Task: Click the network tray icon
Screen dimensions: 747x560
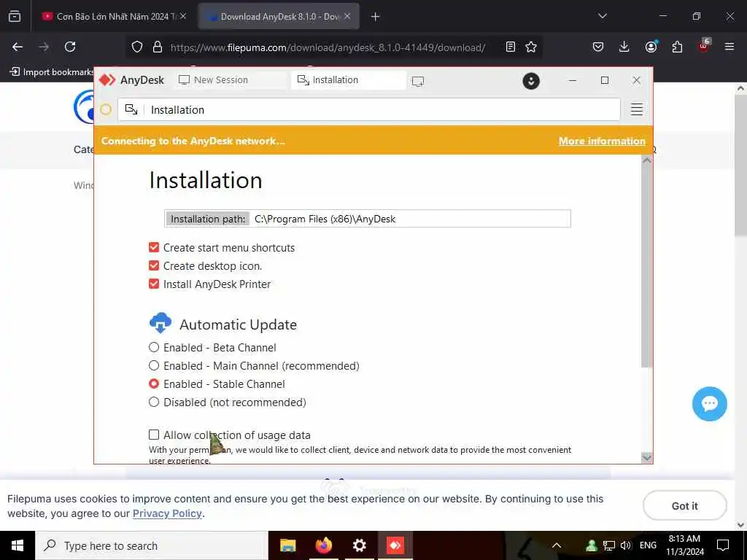Action: [609, 545]
